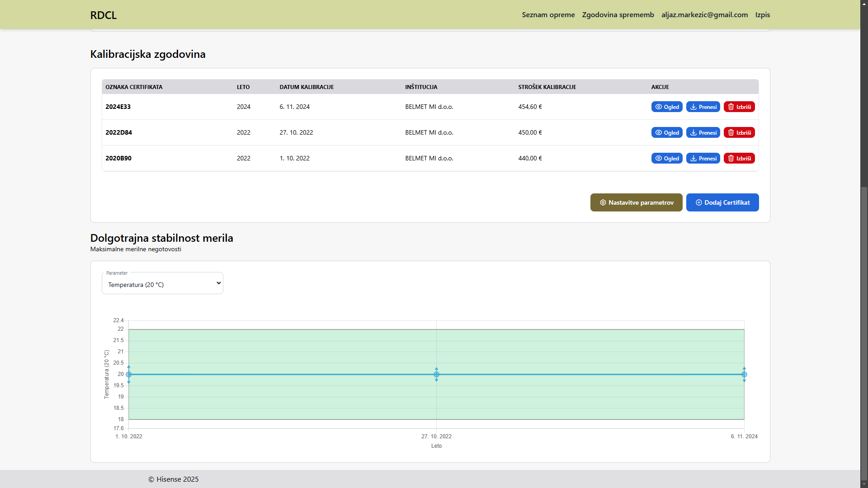Delete certificate 2022D84 with Izbriši

coord(739,132)
